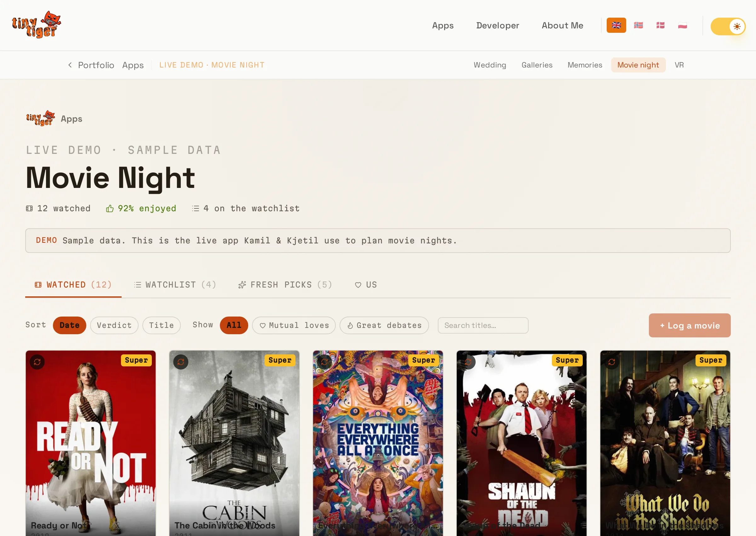The width and height of the screenshot is (756, 536).
Task: Open the About Me page
Action: coord(562,26)
